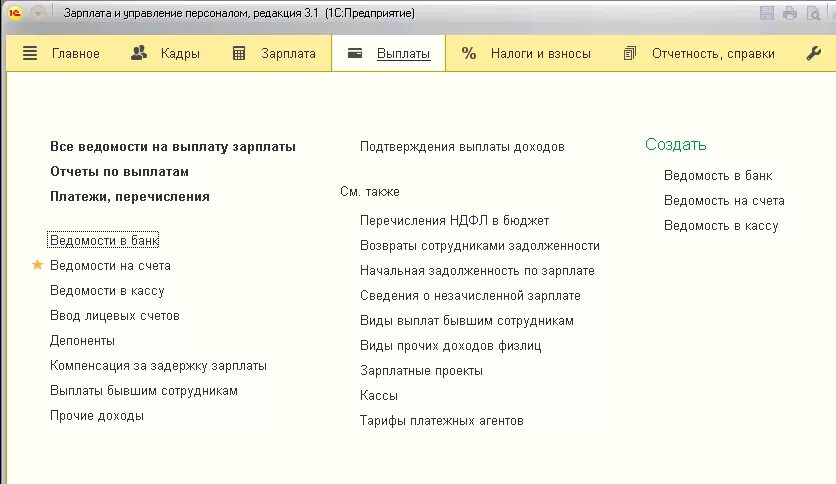
Task: Open Начальная задолженность по зарплате
Action: pyautogui.click(x=477, y=271)
